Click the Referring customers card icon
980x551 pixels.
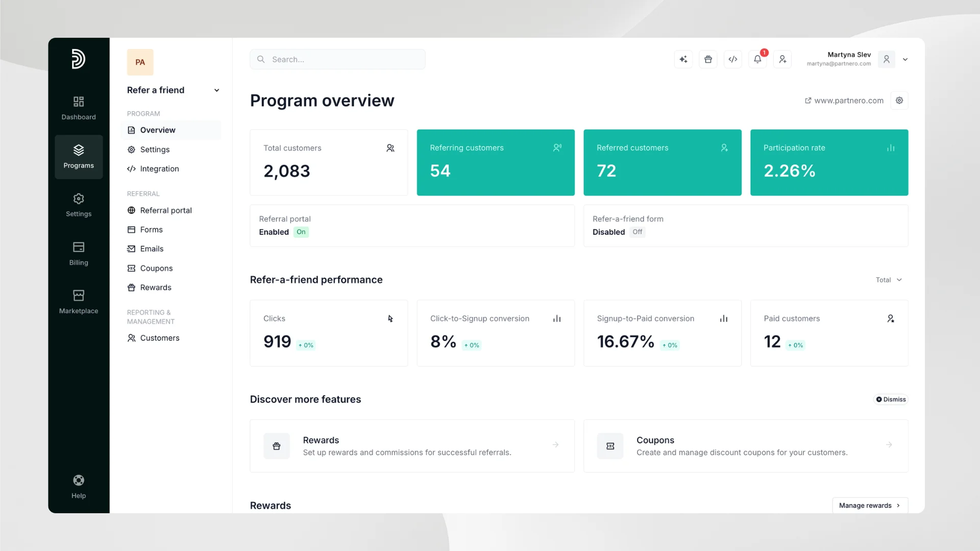(557, 147)
